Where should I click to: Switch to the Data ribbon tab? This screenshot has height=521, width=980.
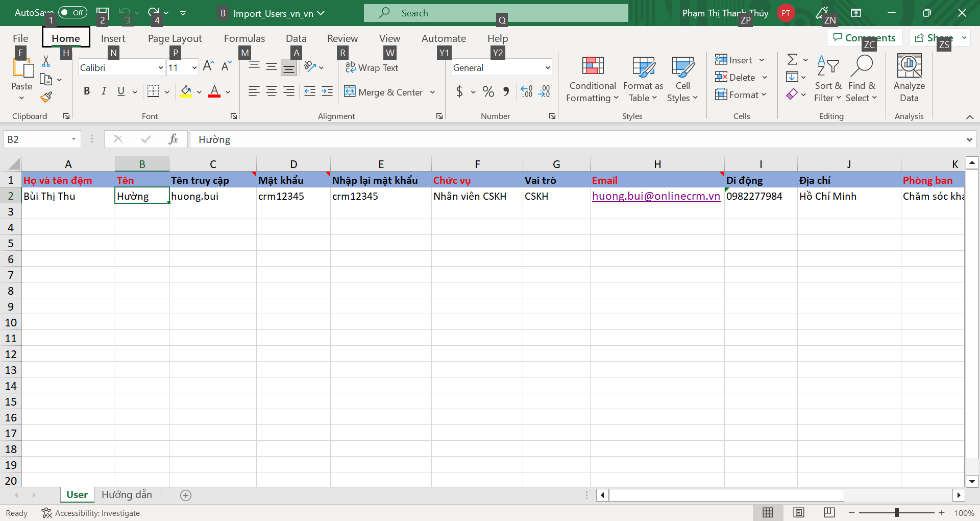click(296, 38)
